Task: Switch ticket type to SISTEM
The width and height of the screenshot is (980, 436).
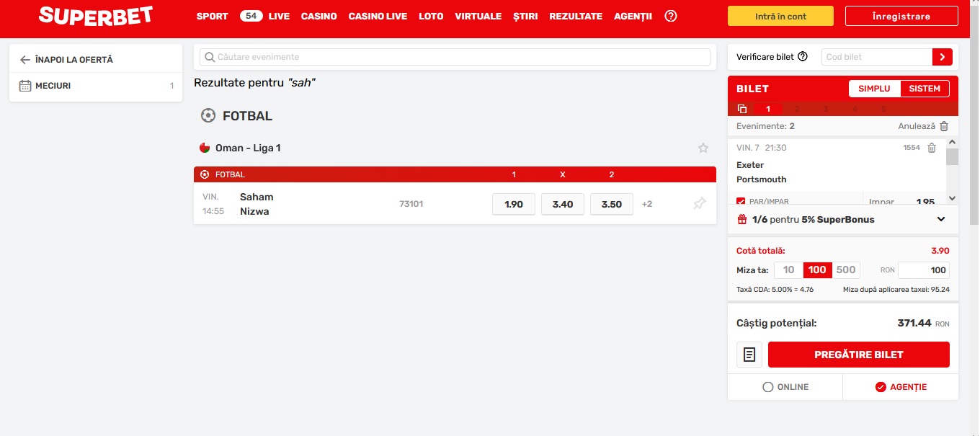Action: pos(925,89)
